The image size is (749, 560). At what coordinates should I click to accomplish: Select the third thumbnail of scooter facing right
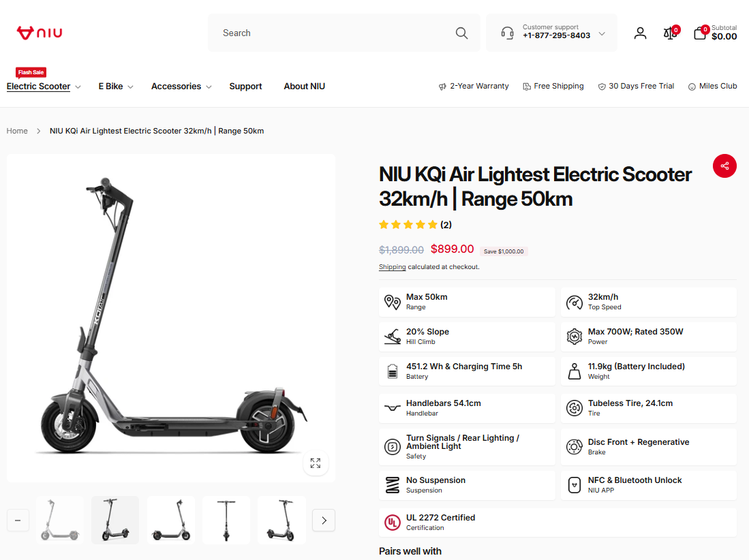tap(171, 520)
